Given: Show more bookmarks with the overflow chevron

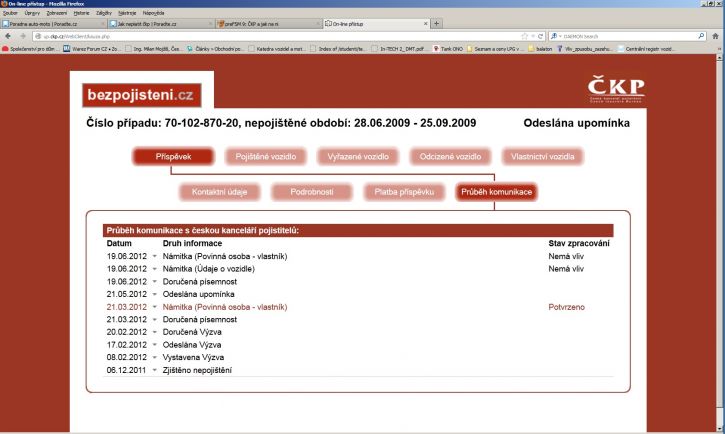Looking at the screenshot, I should pyautogui.click(x=719, y=49).
